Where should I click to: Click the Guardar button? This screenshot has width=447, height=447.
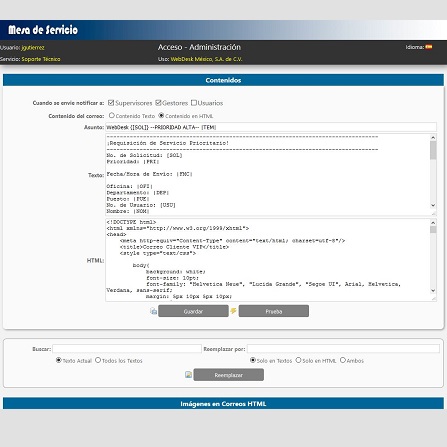(x=193, y=311)
